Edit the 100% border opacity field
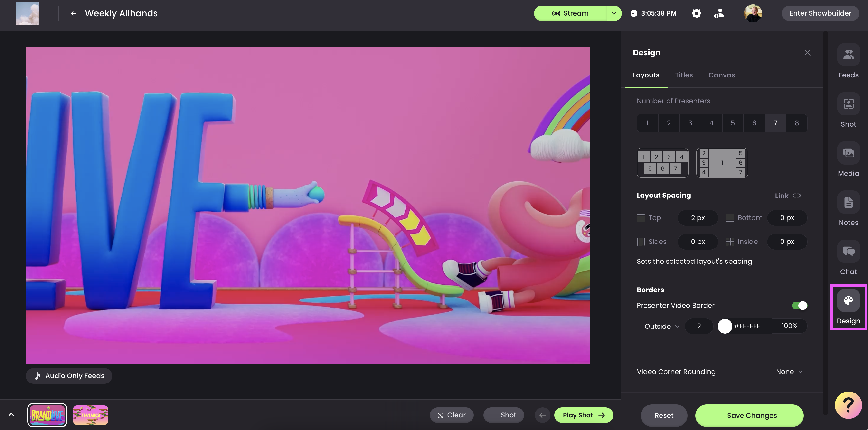 click(x=789, y=326)
